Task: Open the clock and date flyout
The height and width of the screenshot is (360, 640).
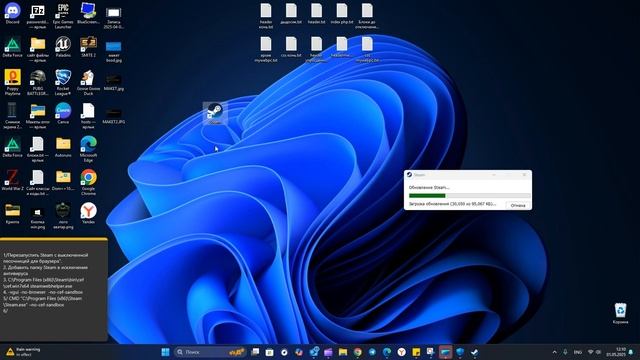Action: [616, 352]
